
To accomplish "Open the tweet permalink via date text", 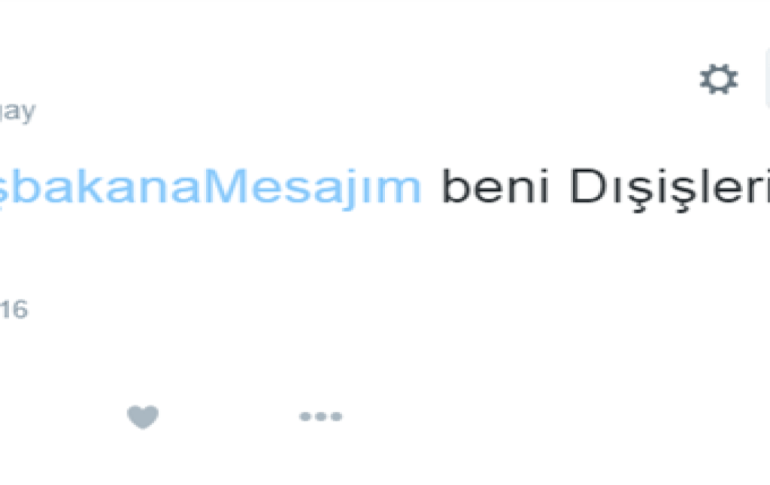I will (x=14, y=309).
